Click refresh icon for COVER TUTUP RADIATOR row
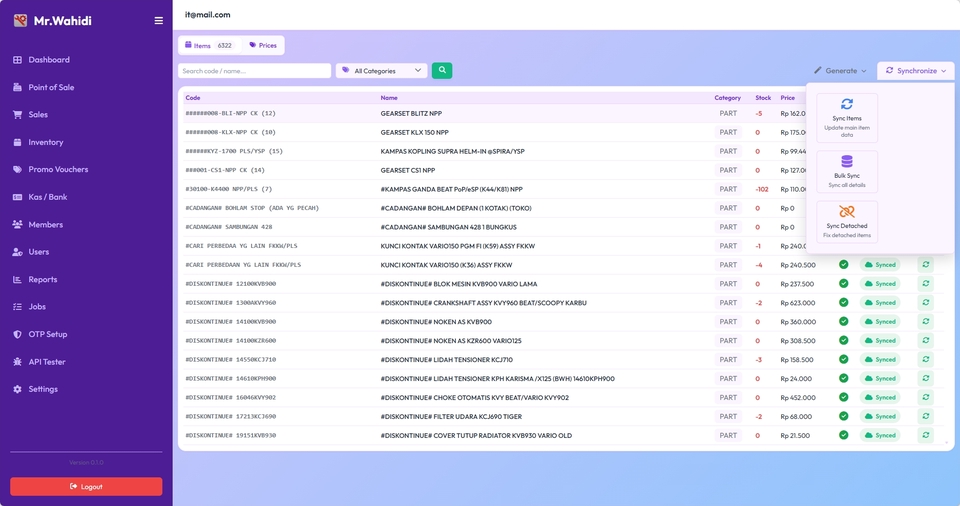Image resolution: width=960 pixels, height=506 pixels. coord(926,436)
